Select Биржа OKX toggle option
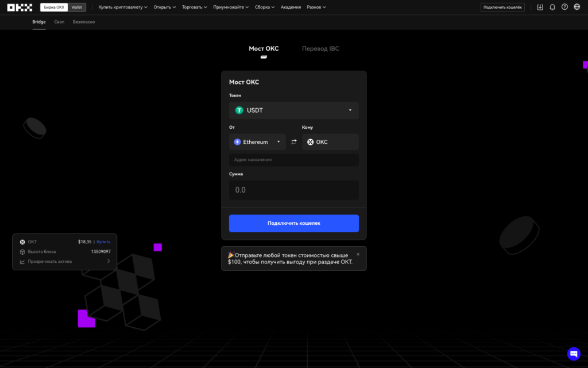Image resolution: width=588 pixels, height=368 pixels. click(x=54, y=7)
